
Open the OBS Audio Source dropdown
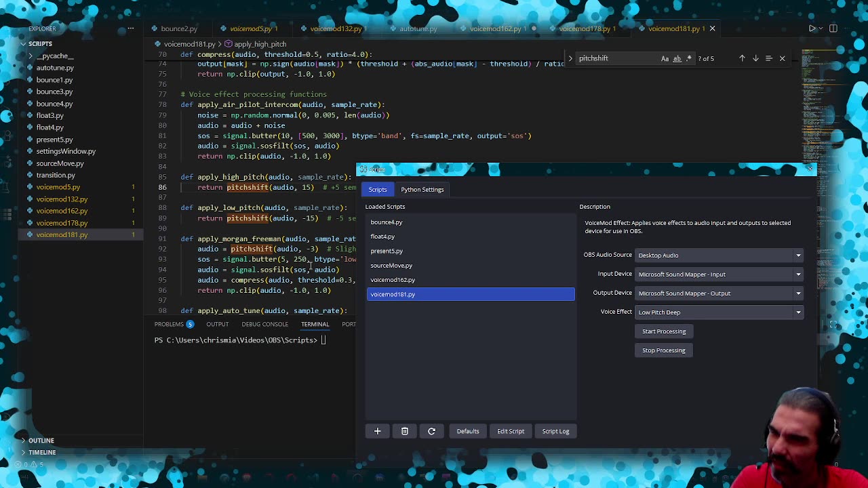(x=719, y=256)
